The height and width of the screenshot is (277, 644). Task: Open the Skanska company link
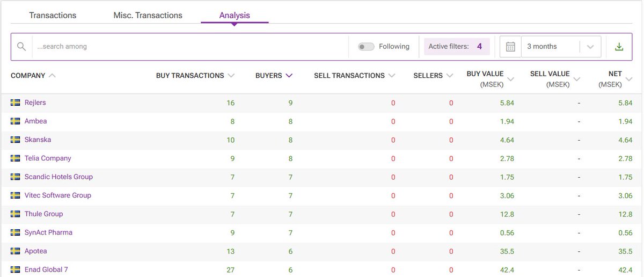point(38,140)
